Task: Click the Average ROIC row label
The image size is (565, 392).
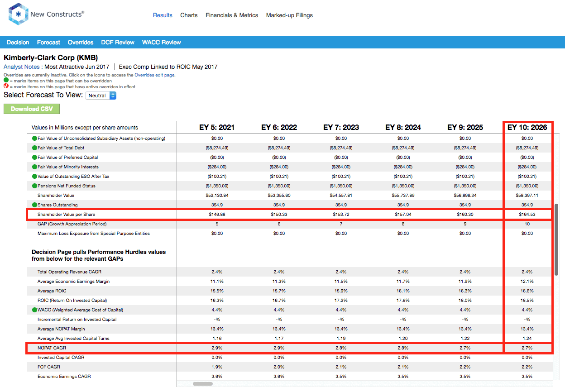Action: 52,291
